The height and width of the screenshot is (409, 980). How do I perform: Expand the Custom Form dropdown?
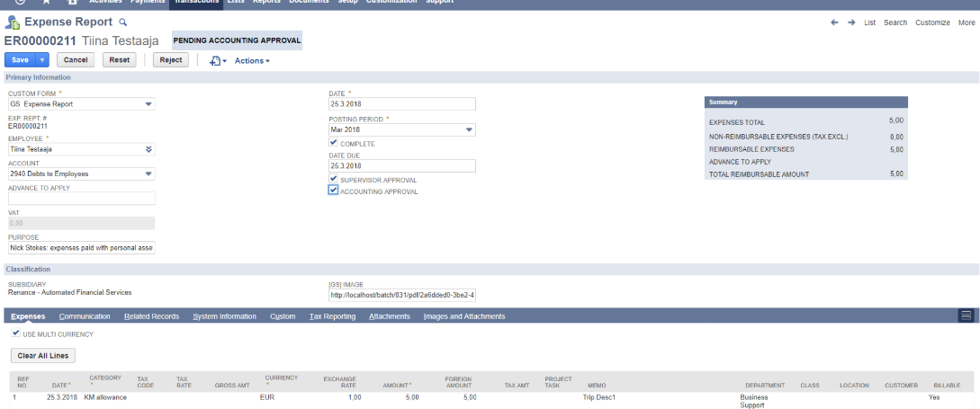pyautogui.click(x=148, y=104)
